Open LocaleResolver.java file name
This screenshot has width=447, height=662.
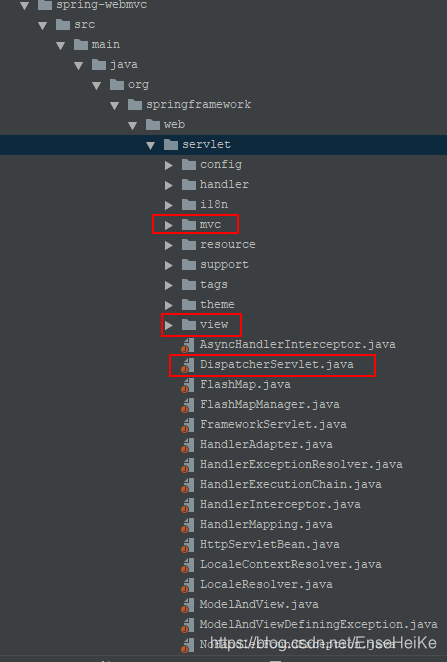coord(266,584)
